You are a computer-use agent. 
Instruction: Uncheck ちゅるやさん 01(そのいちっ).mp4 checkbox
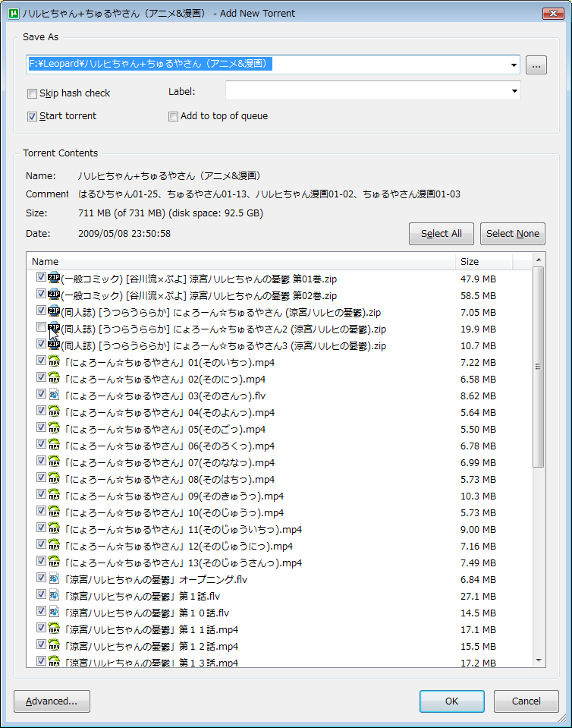(x=41, y=361)
